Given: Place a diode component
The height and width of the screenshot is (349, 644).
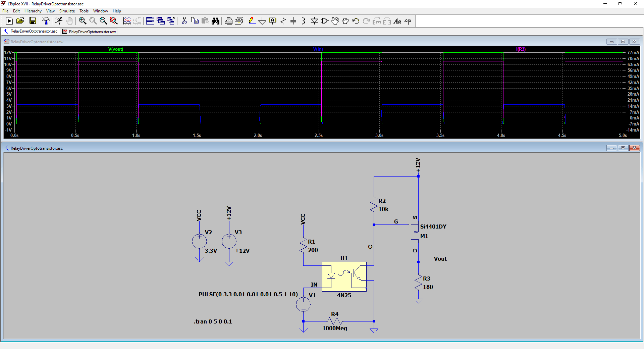Looking at the screenshot, I should point(314,21).
